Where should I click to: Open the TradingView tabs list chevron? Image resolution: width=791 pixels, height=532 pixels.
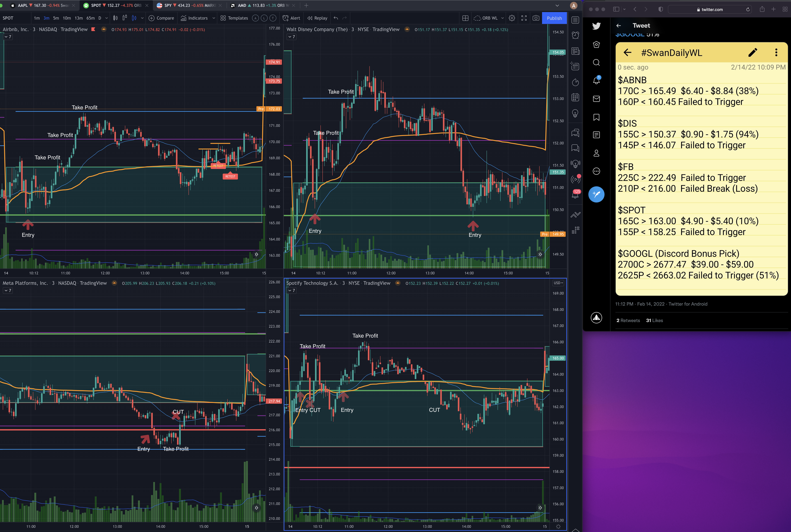557,5
